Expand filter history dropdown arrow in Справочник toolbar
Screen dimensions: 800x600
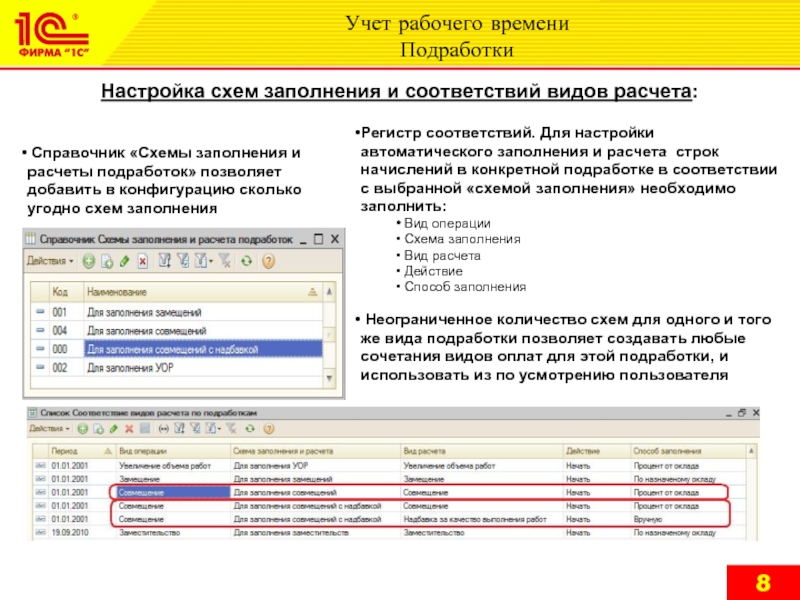211,262
